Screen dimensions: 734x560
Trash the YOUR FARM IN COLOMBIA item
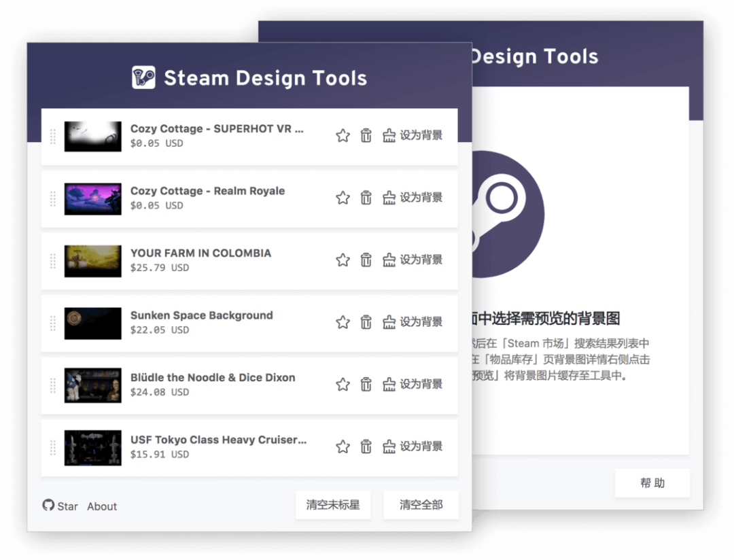[x=366, y=260]
